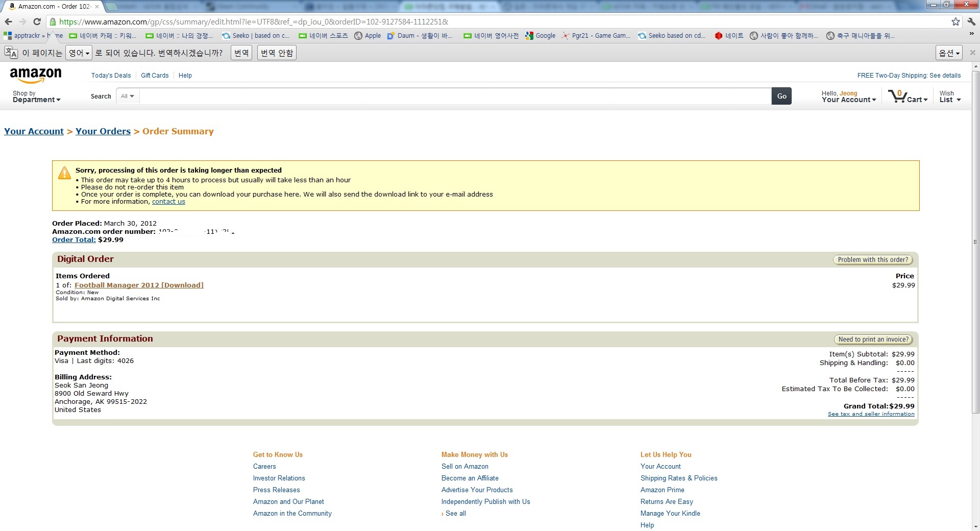Open Today's Deals
This screenshot has height=531, width=980.
pyautogui.click(x=111, y=76)
